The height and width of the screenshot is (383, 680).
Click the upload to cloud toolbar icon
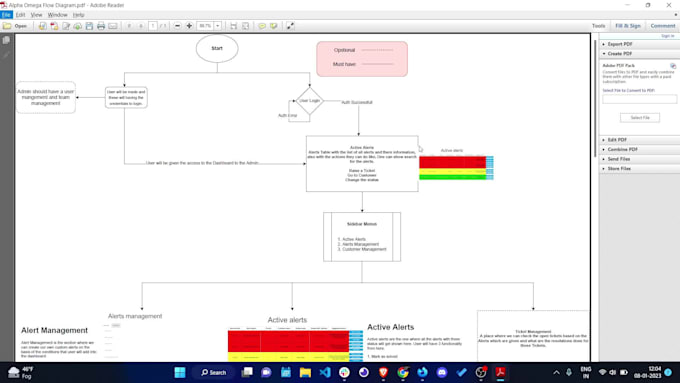tap(78, 26)
